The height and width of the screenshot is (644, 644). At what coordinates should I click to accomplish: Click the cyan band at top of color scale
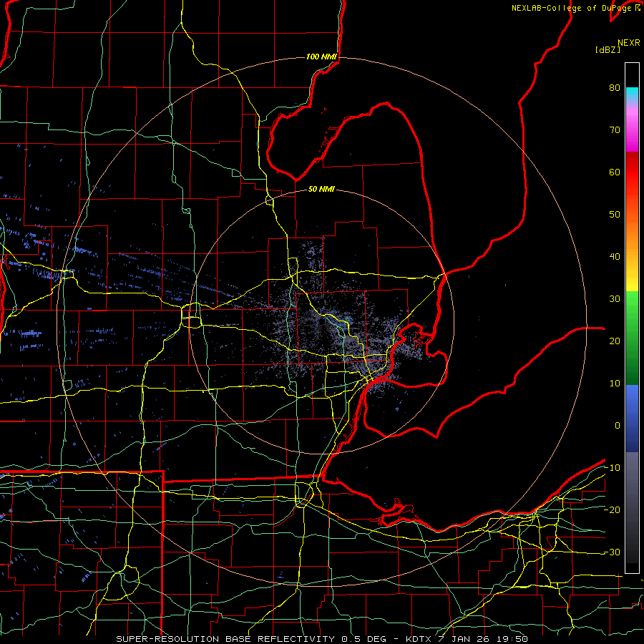coord(632,94)
